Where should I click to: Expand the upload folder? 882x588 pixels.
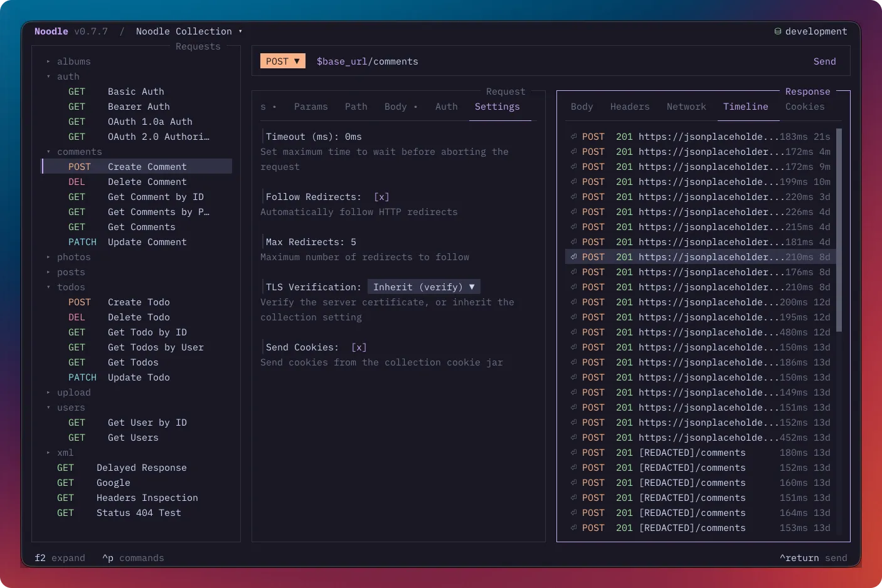click(x=48, y=392)
